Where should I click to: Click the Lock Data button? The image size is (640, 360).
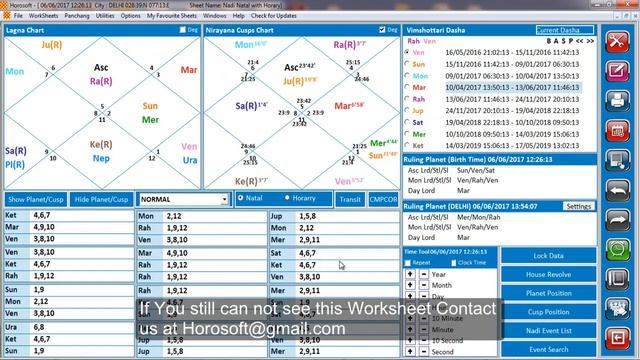click(548, 256)
